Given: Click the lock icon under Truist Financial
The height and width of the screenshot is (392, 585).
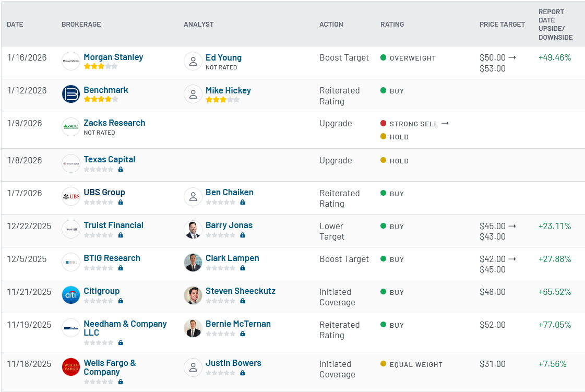Looking at the screenshot, I should pyautogui.click(x=121, y=235).
